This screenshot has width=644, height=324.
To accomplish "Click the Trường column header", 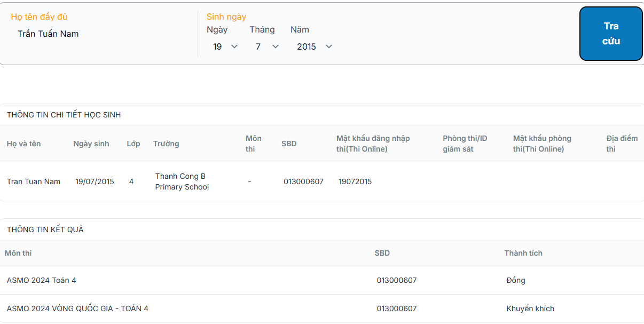I will 166,144.
